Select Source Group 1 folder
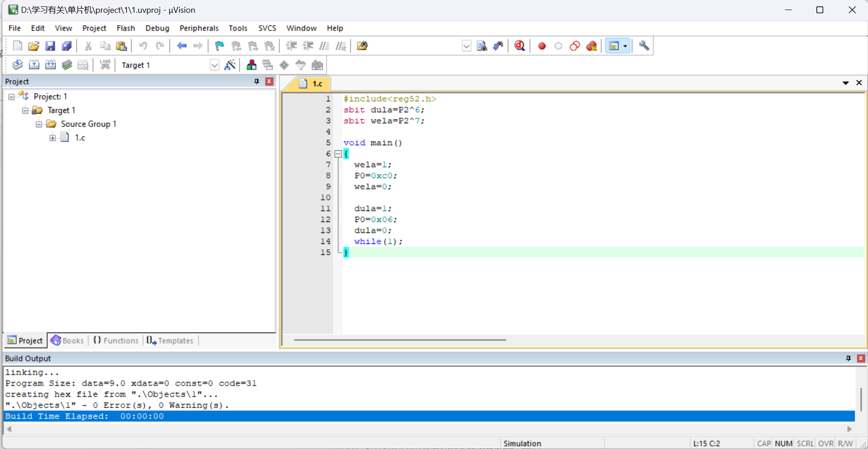868x449 pixels. pyautogui.click(x=89, y=124)
